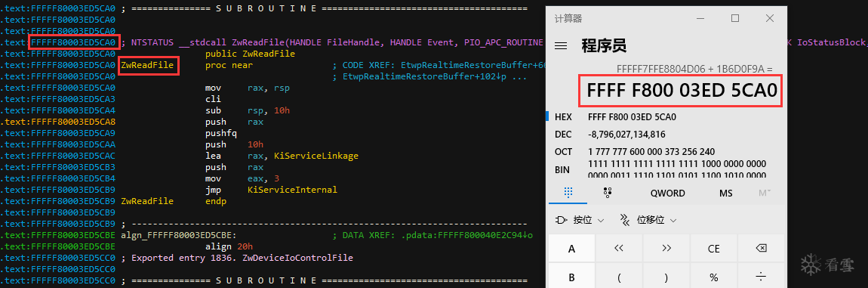Expand the 按位 bitwise dropdown

579,220
